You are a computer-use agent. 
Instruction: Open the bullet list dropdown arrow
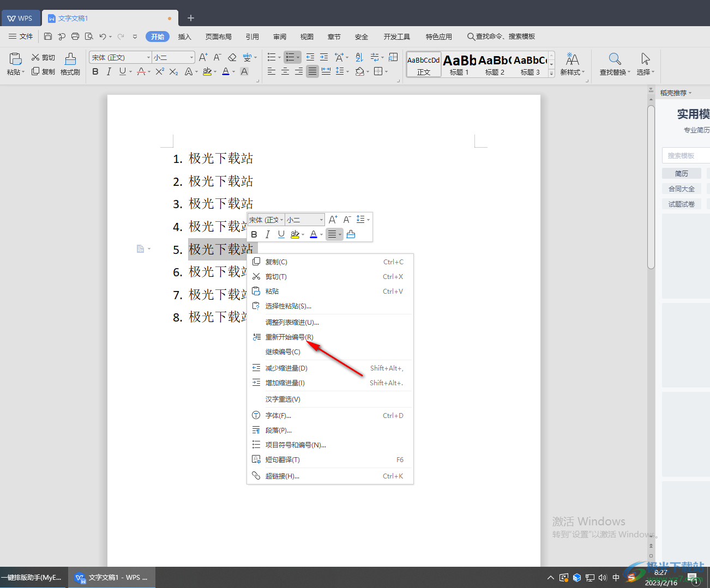[279, 57]
